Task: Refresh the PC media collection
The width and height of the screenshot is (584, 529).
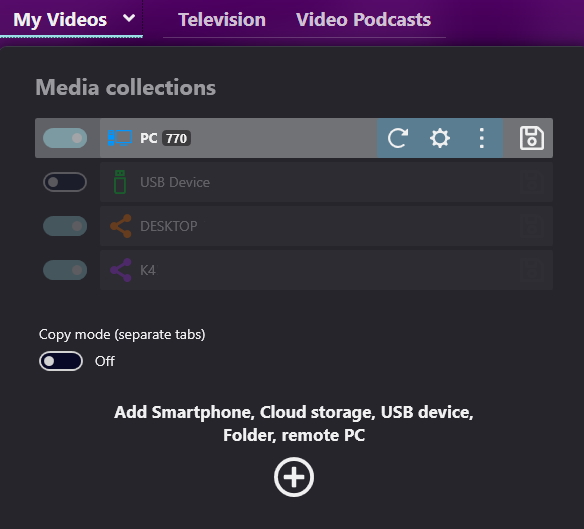Action: click(398, 138)
